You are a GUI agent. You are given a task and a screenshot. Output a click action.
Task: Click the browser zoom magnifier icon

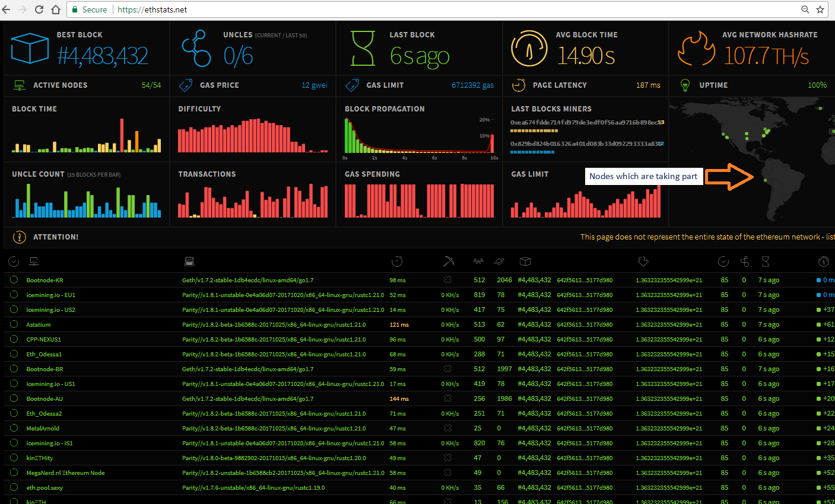805,9
